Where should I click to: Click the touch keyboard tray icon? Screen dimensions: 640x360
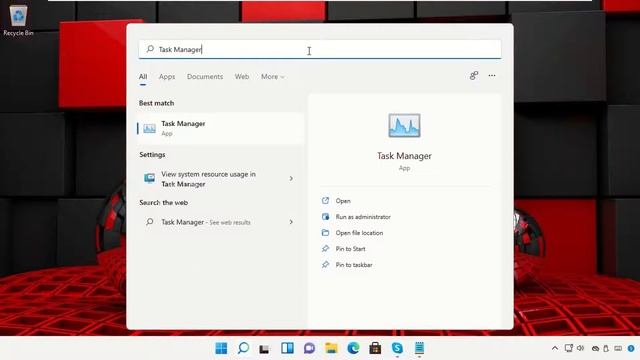[x=618, y=349]
